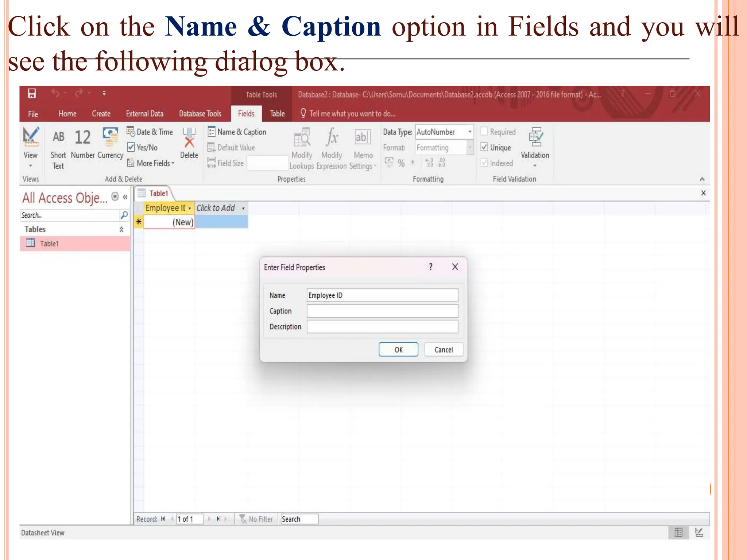Collapse the ribbon with the caret arrow
This screenshot has height=560, width=747.
pos(702,179)
